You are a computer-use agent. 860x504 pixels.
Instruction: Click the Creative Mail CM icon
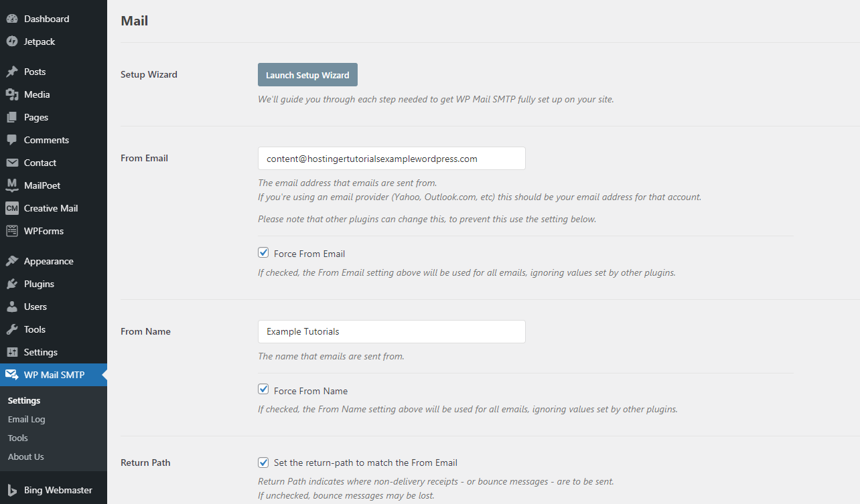(x=12, y=208)
